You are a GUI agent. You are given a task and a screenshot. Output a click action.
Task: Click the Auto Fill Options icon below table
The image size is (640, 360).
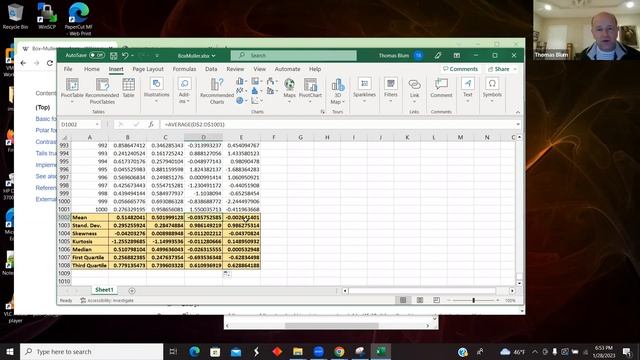click(x=227, y=274)
